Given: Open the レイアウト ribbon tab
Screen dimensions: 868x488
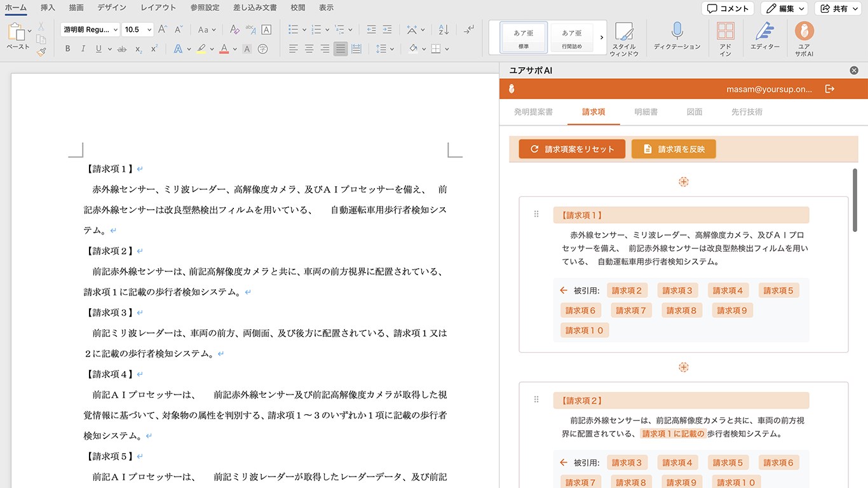Looking at the screenshot, I should 158,8.
